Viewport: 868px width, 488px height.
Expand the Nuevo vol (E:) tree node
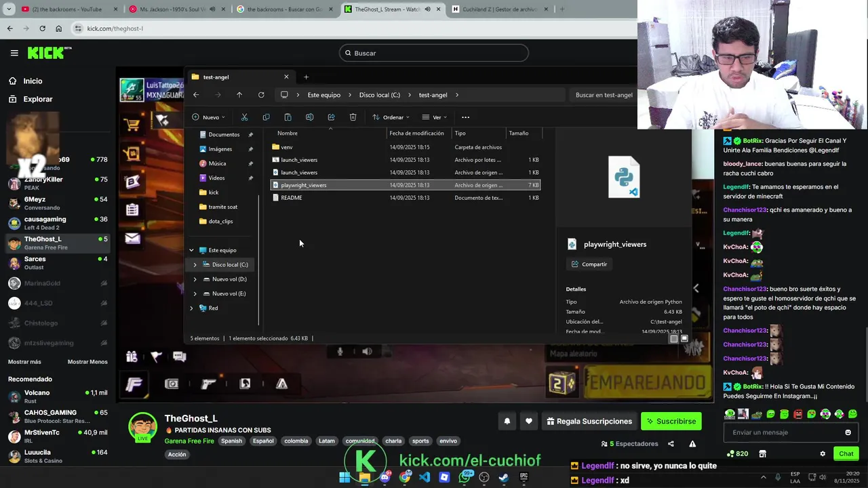click(195, 293)
